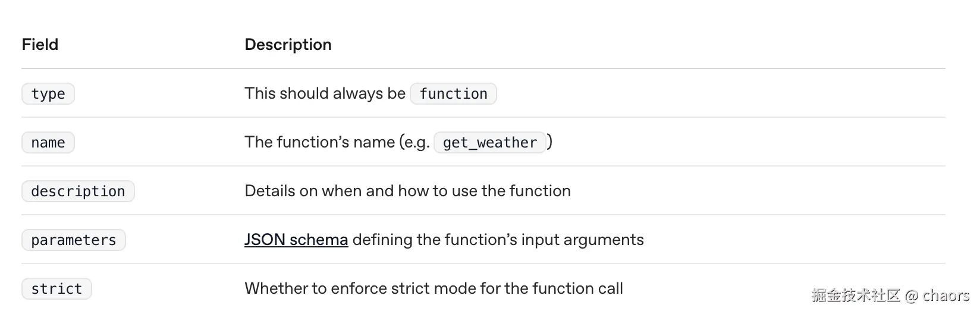Viewport: 980px width, 314px height.
Task: Click the closing parenthesis after get_weather
Action: point(549,142)
